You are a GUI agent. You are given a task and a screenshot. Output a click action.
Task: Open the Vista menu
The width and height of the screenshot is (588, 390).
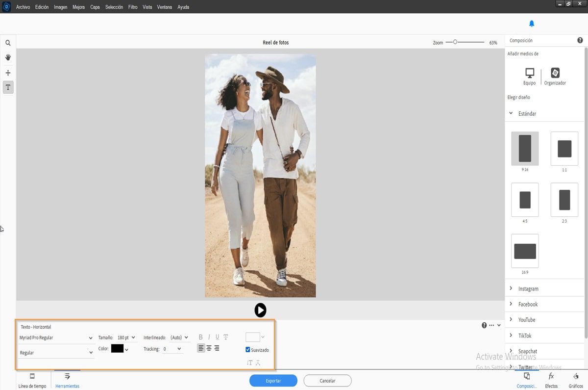point(147,7)
